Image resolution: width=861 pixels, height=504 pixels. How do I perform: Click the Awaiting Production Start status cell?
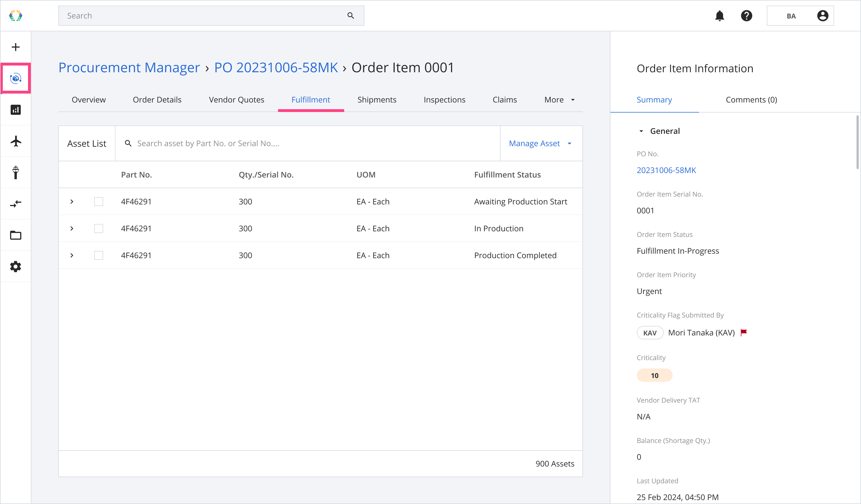point(520,202)
